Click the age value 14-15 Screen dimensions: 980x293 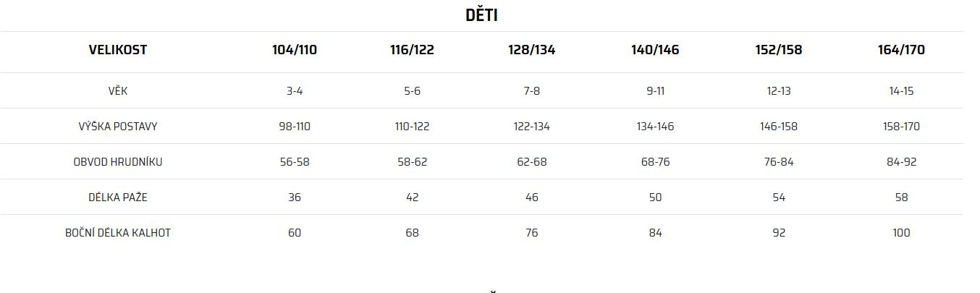pyautogui.click(x=901, y=91)
